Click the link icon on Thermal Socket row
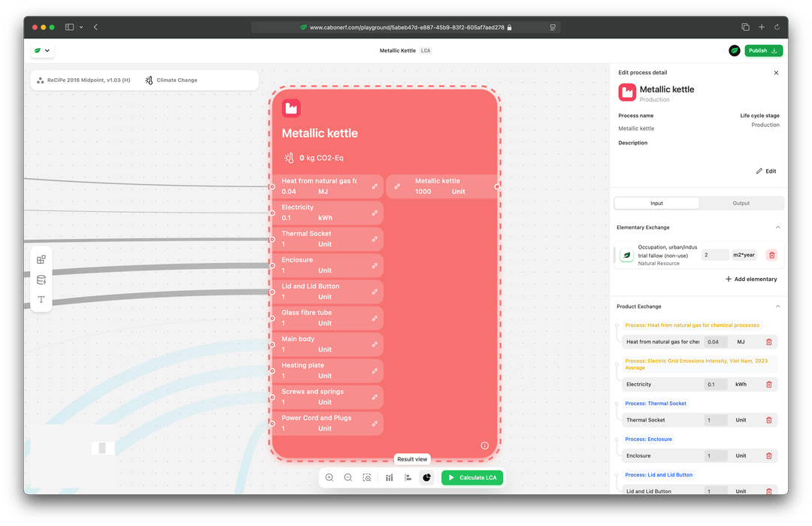812x526 pixels. pos(374,239)
